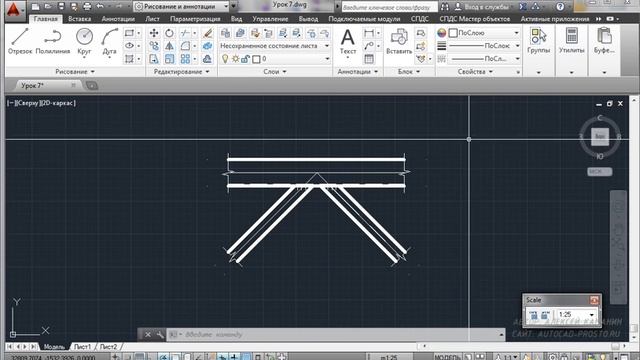This screenshot has height=360, width=640.
Task: Click the Undo arrow in quick access toolbar
Action: [x=100, y=7]
